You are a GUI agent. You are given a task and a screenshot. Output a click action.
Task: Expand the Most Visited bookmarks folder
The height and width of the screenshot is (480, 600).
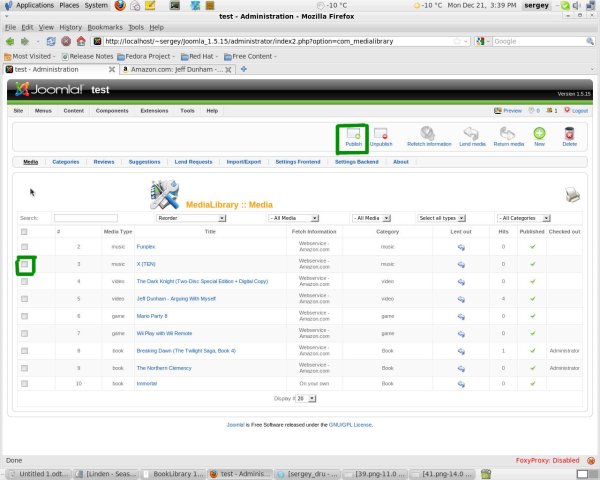pyautogui.click(x=30, y=56)
